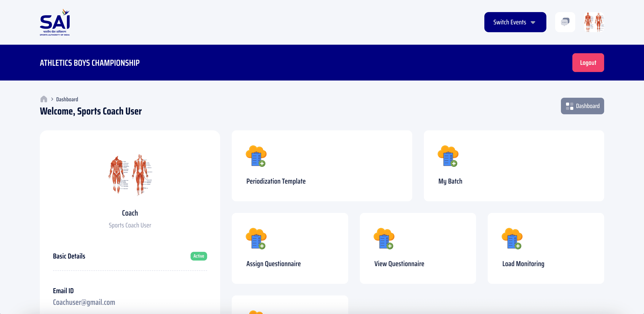Click the View Questionnaire label
This screenshot has width=644, height=314.
tap(399, 264)
